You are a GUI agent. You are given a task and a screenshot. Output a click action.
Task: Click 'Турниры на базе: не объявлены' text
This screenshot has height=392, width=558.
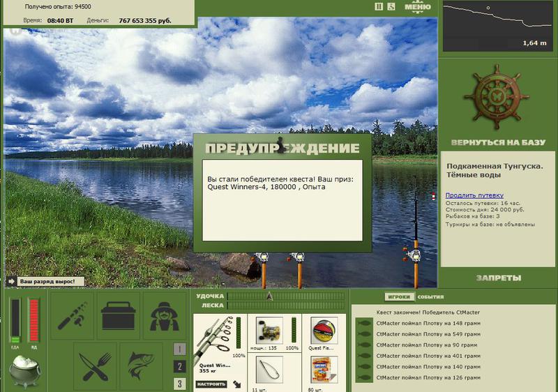[x=490, y=225]
